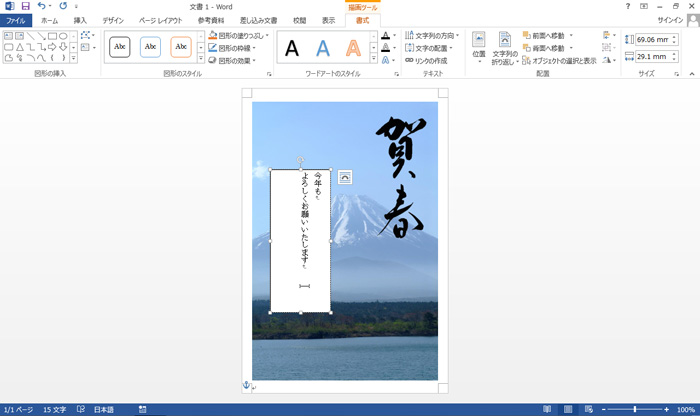Image resolution: width=700 pixels, height=416 pixels.
Task: Select the vertical text box shape
Action: click(x=20, y=36)
